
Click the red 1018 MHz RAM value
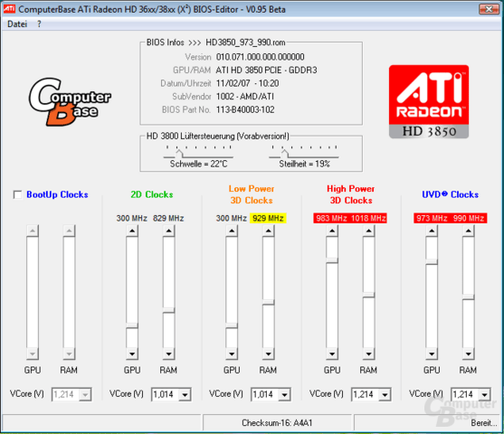click(x=368, y=219)
